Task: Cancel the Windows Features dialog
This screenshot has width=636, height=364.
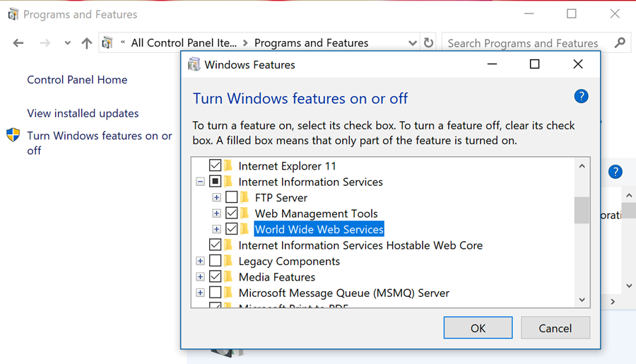Action: point(555,328)
